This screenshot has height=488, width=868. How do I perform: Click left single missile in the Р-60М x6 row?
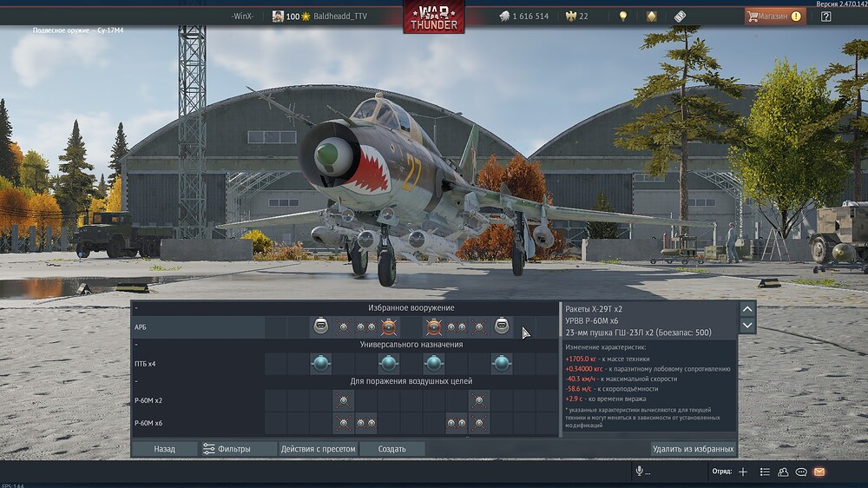click(x=343, y=423)
